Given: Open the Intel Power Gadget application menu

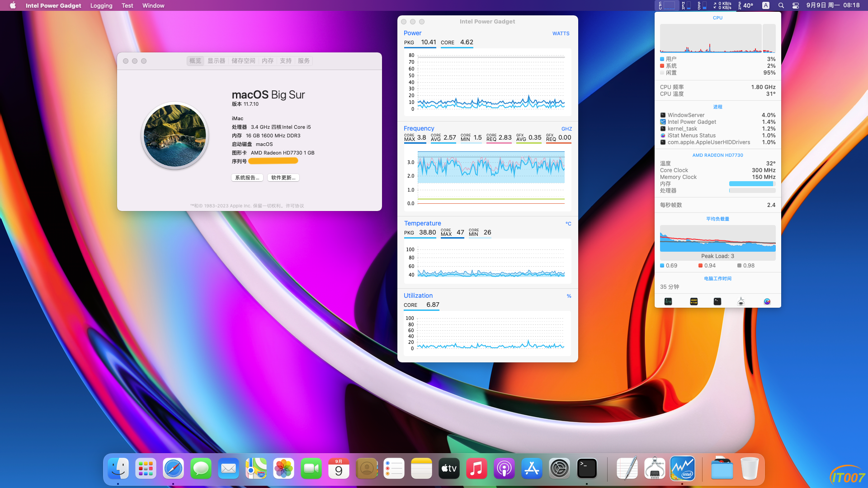Looking at the screenshot, I should point(53,5).
